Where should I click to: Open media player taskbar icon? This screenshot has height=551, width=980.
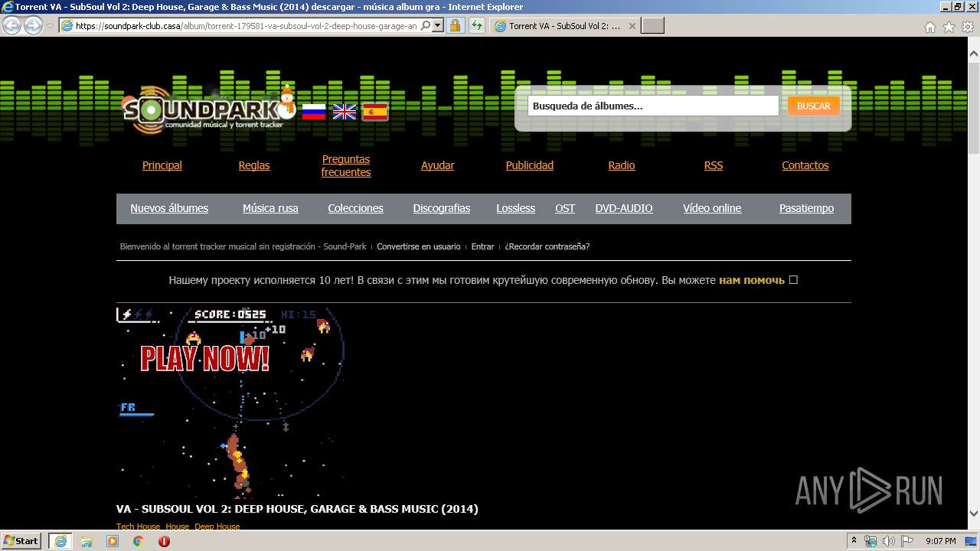[x=113, y=541]
